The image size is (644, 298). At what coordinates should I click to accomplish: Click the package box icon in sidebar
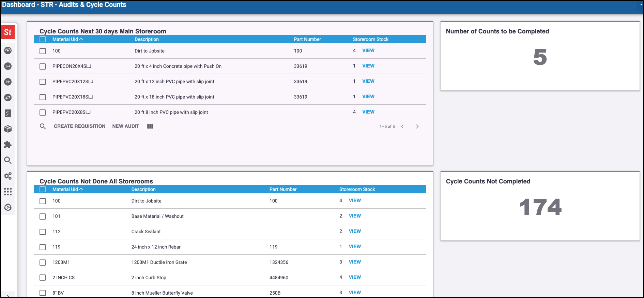[8, 129]
